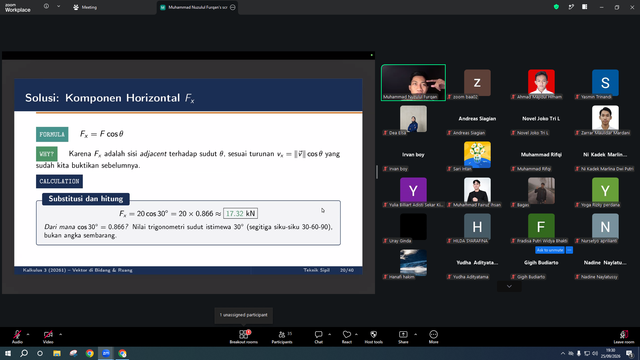Screen dimensions: 640x360
Task: Unmute the microphone with the Audio button
Action: [17, 337]
